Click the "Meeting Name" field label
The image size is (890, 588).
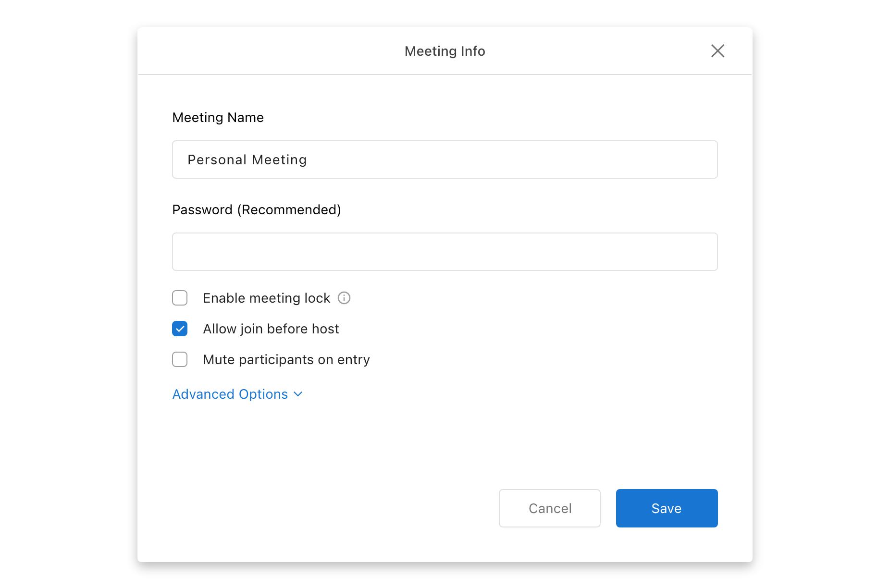tap(218, 117)
